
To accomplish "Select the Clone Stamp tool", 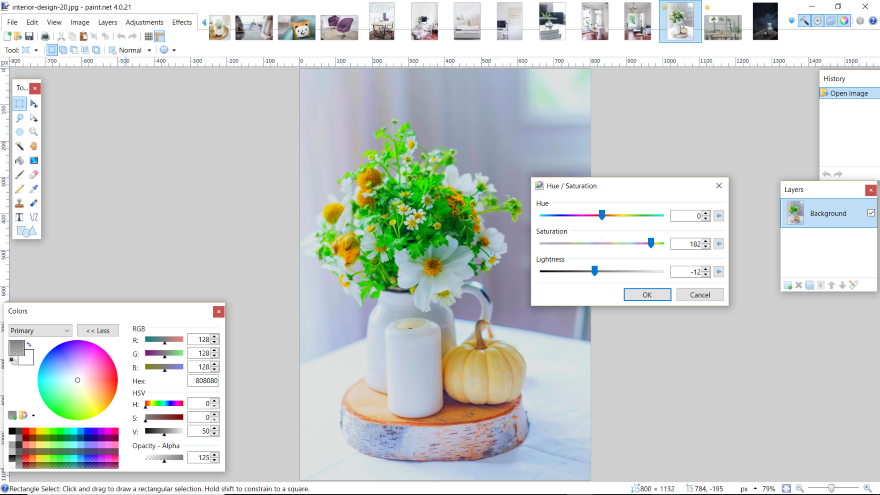I will coord(19,203).
